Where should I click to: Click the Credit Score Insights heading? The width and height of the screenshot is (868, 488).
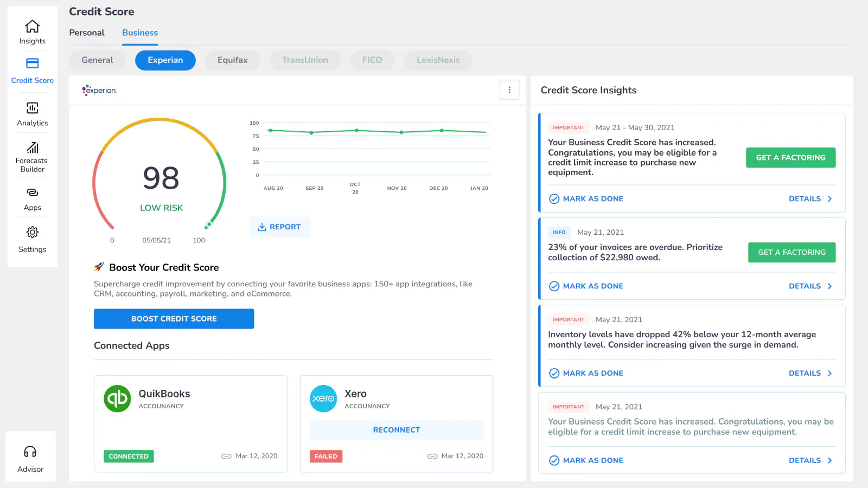589,91
